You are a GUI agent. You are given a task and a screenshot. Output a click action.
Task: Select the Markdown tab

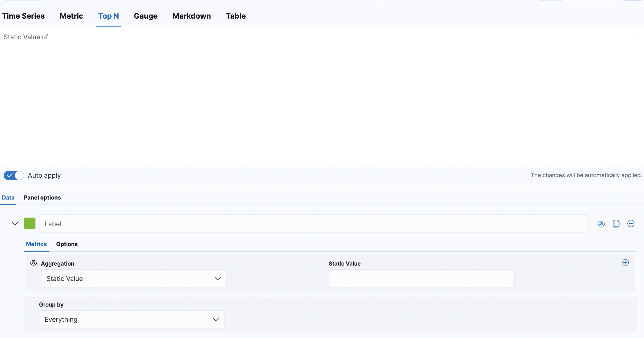point(192,16)
